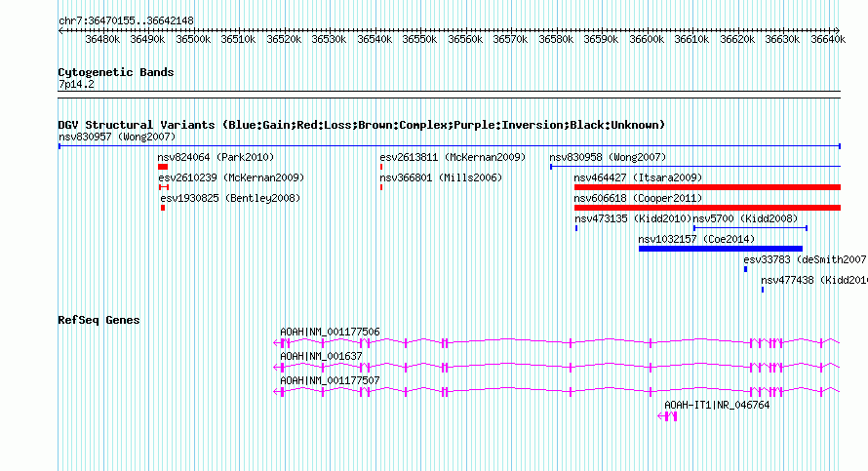The height and width of the screenshot is (471, 868).
Task: Click the chr7:36470155..36642148 coordinate label
Action: [x=126, y=20]
